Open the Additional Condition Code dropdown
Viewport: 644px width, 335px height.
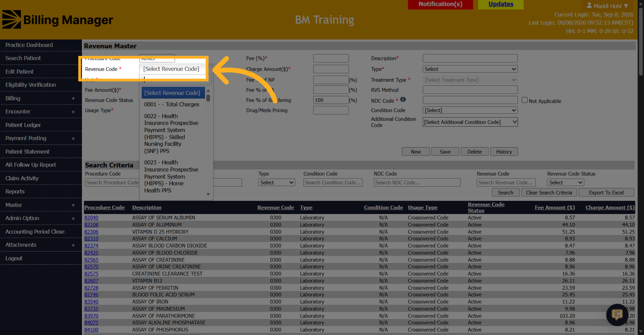click(x=470, y=122)
